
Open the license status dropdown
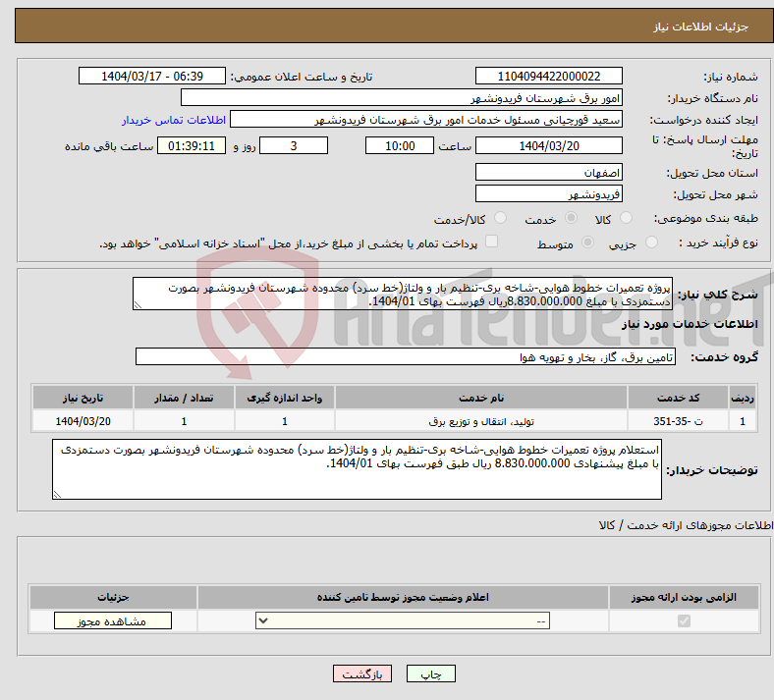pyautogui.click(x=403, y=620)
